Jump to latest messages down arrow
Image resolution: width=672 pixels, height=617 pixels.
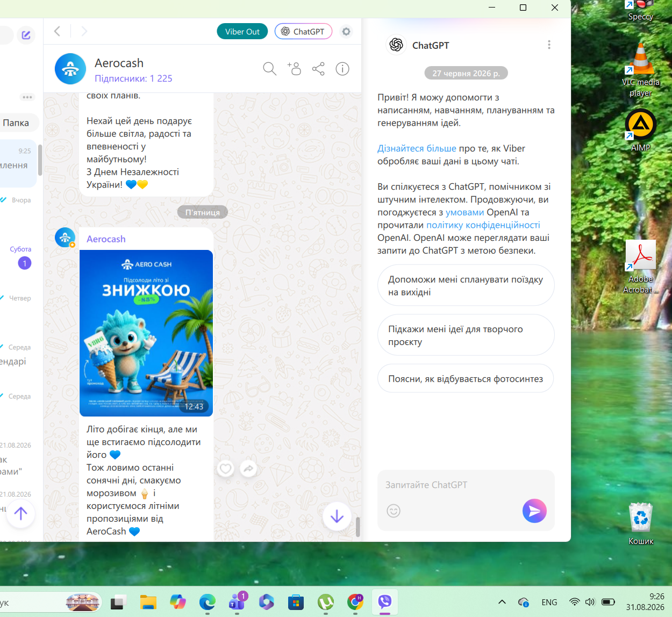click(337, 516)
